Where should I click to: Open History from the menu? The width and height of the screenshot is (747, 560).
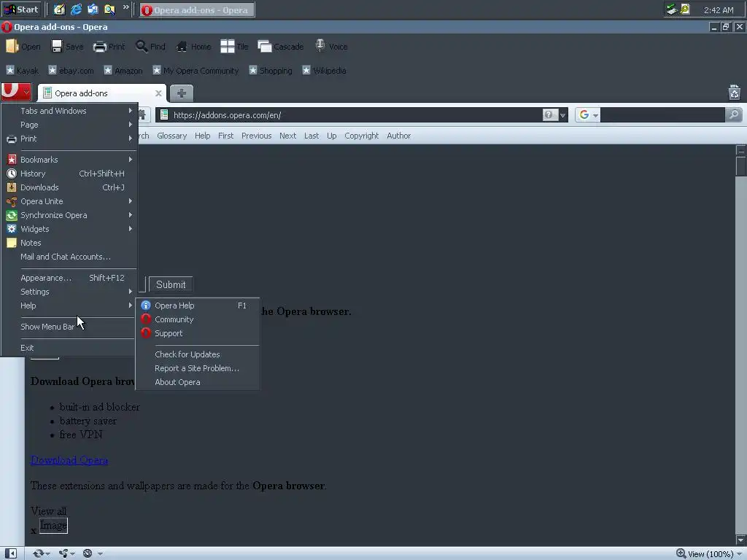(69, 174)
